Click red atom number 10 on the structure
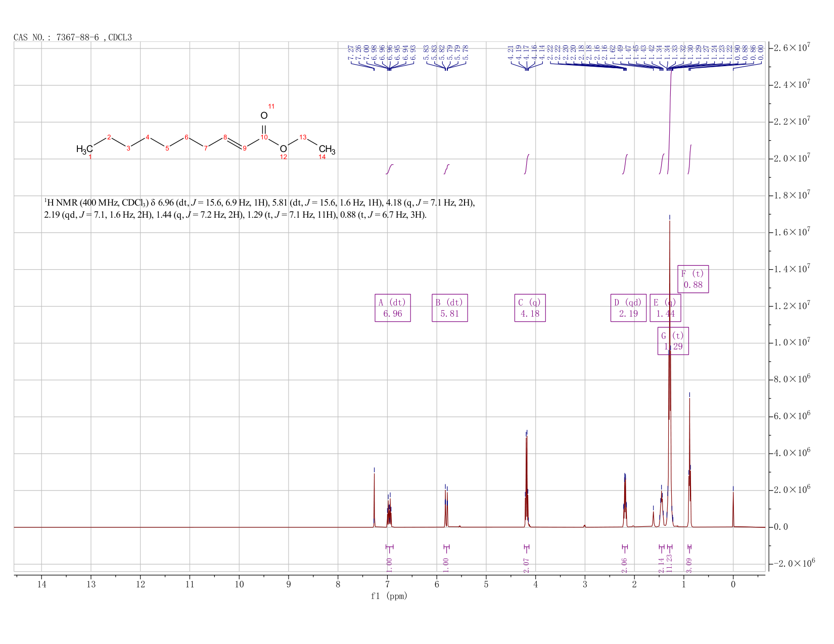The height and width of the screenshot is (644, 834). tap(264, 137)
